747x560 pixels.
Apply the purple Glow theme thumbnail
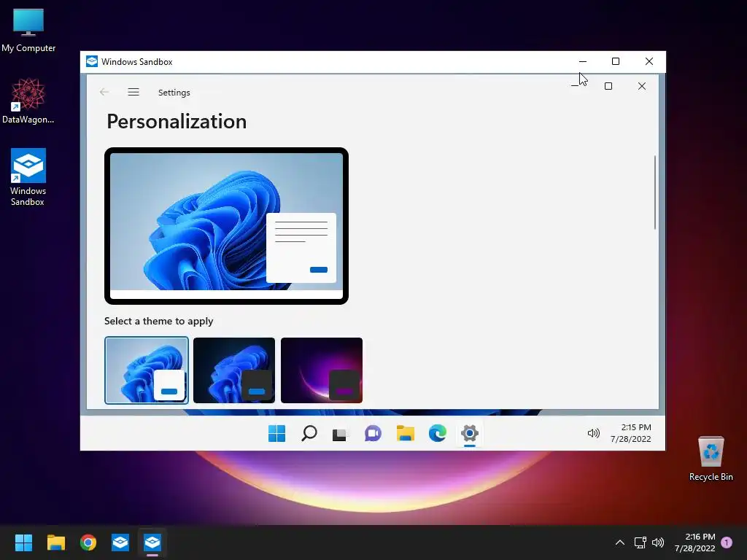(322, 370)
